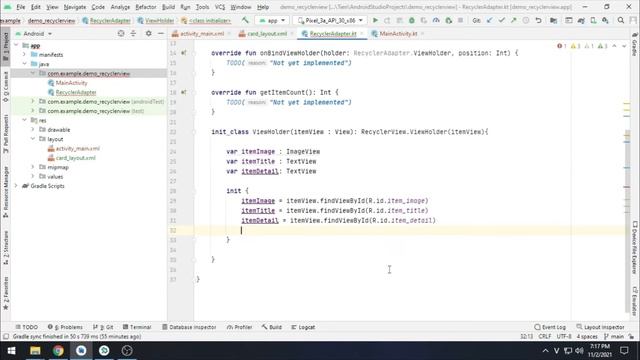Collapse the java folder
The image size is (640, 360).
pyautogui.click(x=24, y=64)
